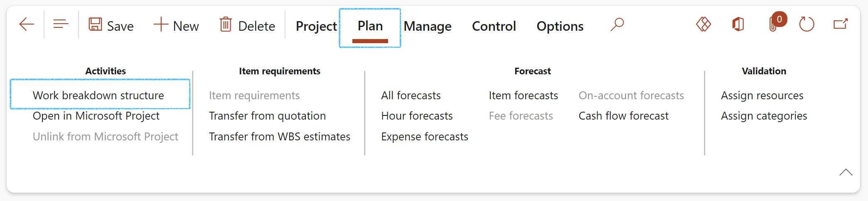
Task: Open Cash flow forecast
Action: (x=623, y=116)
